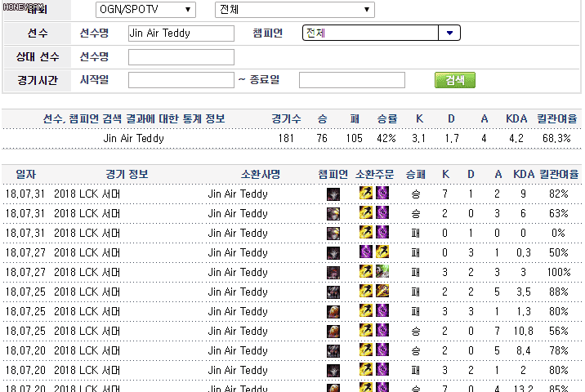Click Flash spell icon in the 63% row
Viewport: 585px width, 392px height.
[366, 212]
